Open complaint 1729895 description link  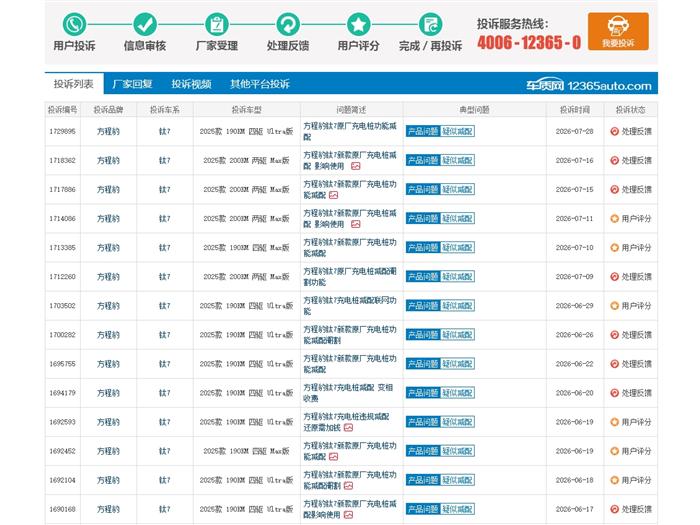click(350, 131)
